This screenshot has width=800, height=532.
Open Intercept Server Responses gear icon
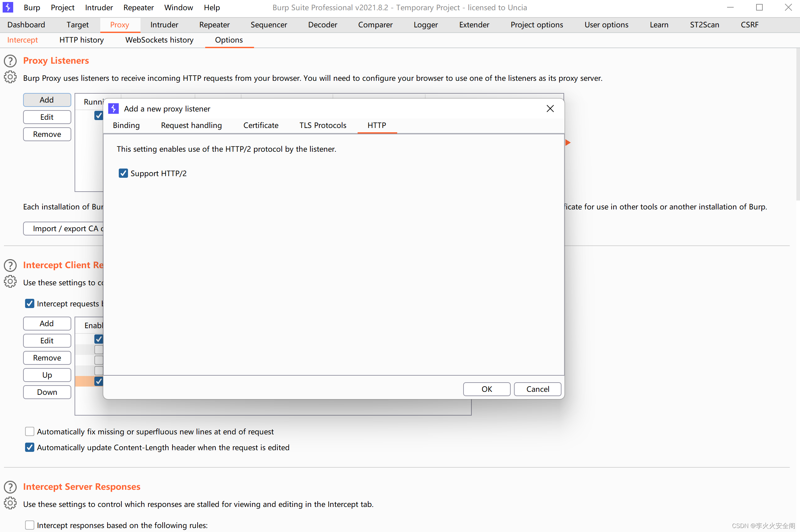(x=10, y=503)
